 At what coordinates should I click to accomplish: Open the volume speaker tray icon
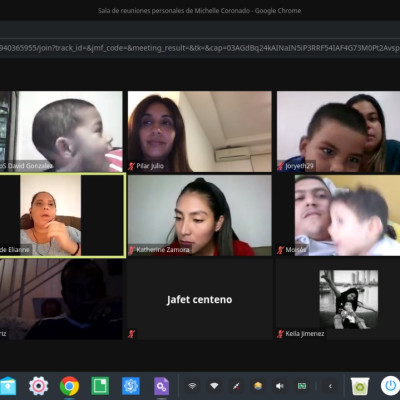(279, 386)
